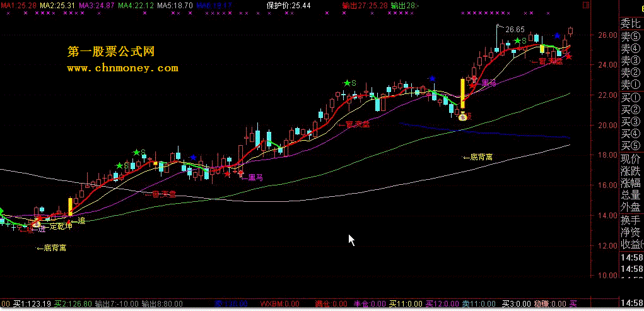Click the blue star marker just left of the tall yellow bar at 22.00
The height and width of the screenshot is (311, 644).
pyautogui.click(x=431, y=78)
